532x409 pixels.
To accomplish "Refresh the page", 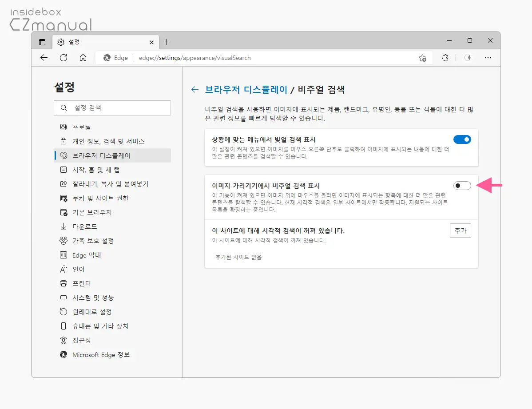I will tap(64, 58).
